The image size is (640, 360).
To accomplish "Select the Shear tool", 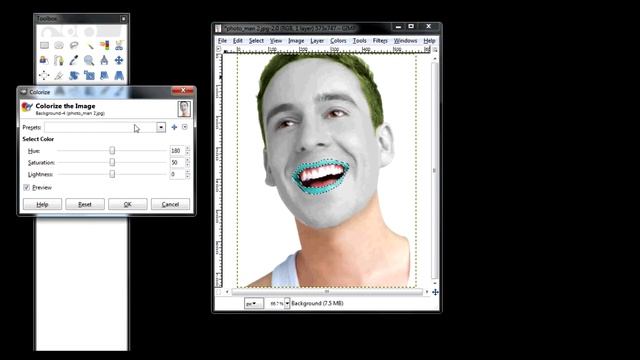I will 104,75.
